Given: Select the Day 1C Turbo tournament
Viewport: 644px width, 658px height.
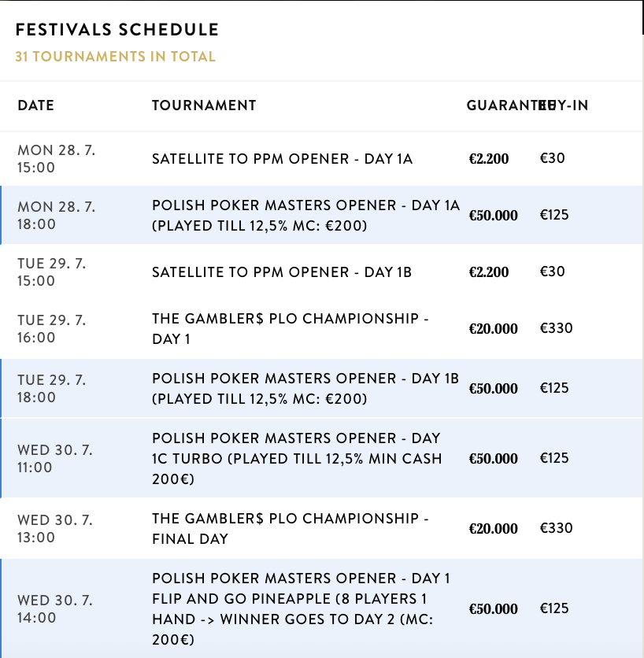Looking at the screenshot, I should tap(297, 458).
